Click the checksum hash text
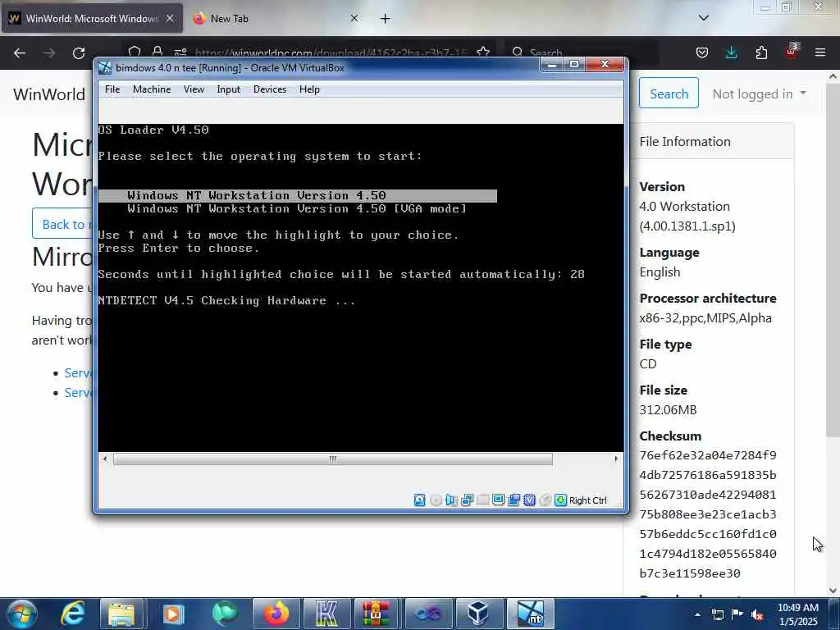 (x=707, y=514)
